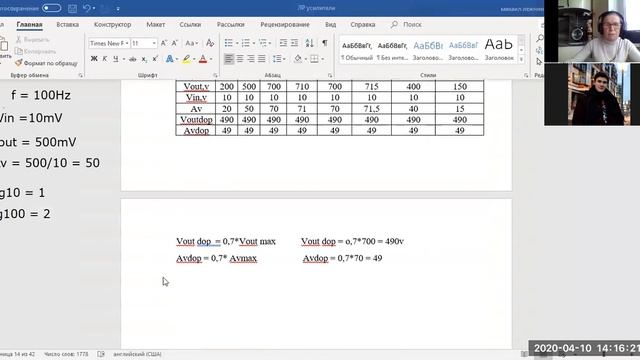Open Styles pane launcher in Стили group
Viewport: 640px width, 360px height.
(526, 76)
